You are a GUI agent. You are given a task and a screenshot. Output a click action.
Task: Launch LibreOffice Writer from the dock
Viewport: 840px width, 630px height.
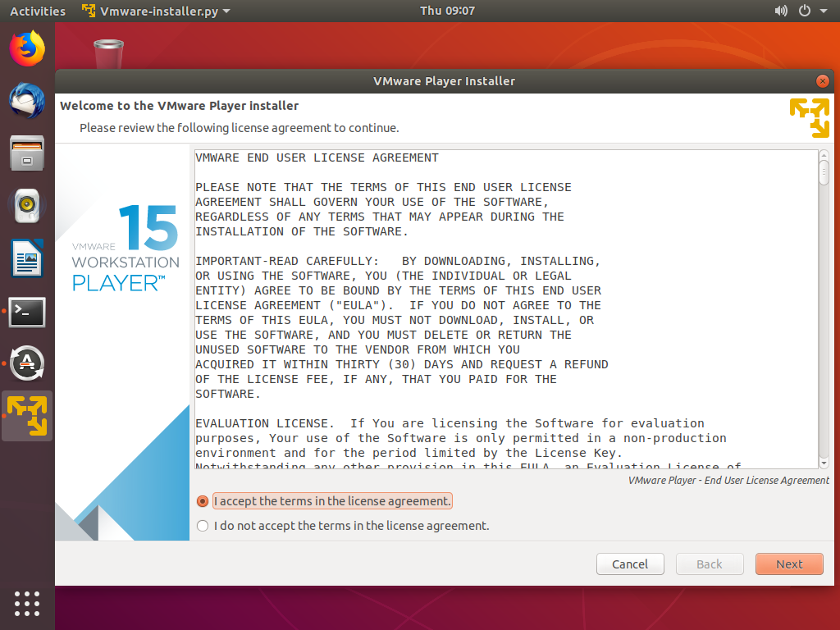[x=27, y=259]
